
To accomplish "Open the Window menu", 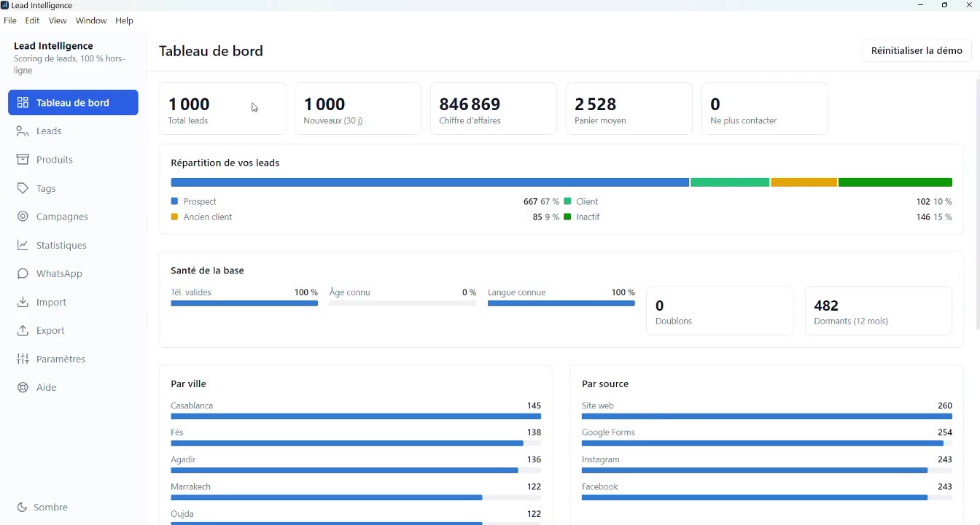I will pyautogui.click(x=91, y=20).
